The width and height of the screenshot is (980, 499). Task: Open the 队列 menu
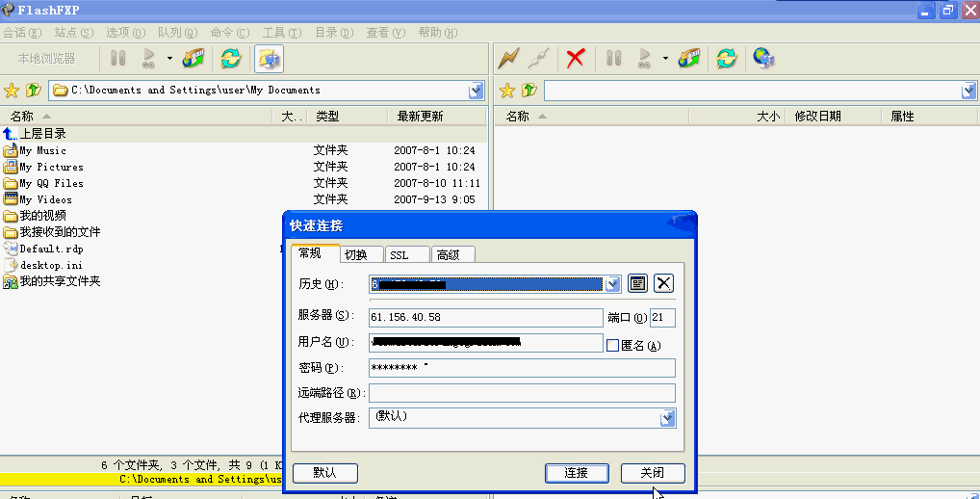pos(177,33)
